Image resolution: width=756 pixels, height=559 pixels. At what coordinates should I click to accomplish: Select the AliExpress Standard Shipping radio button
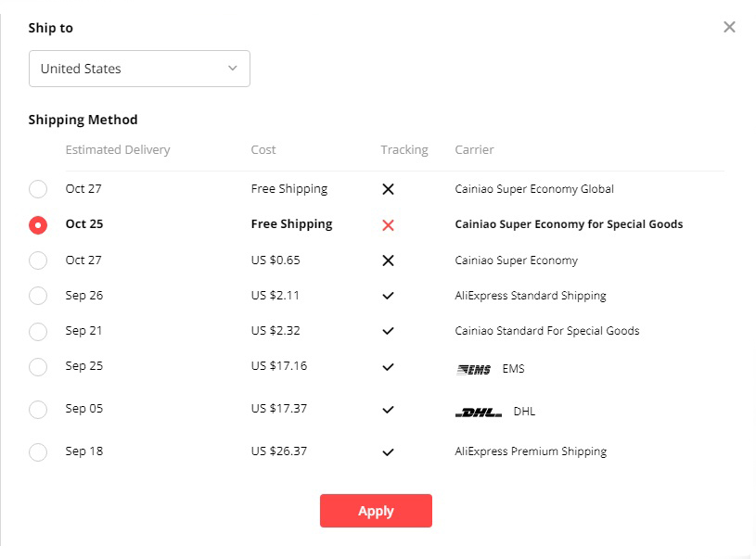click(38, 296)
